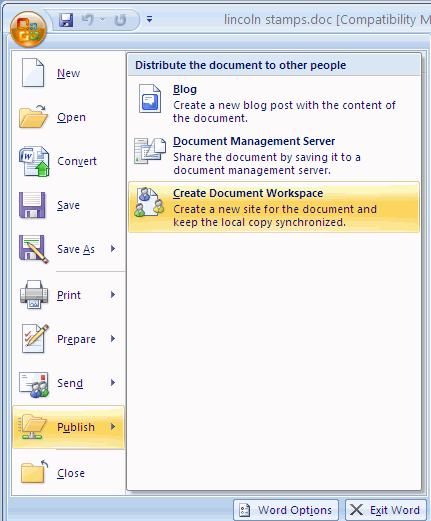Expand the Prepare submenu arrow
The height and width of the screenshot is (521, 431).
[x=113, y=339]
